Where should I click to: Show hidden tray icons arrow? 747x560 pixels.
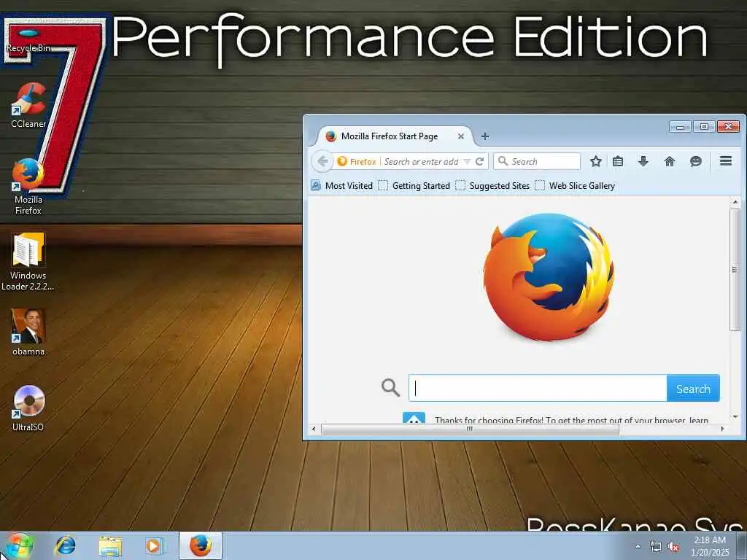tap(638, 547)
